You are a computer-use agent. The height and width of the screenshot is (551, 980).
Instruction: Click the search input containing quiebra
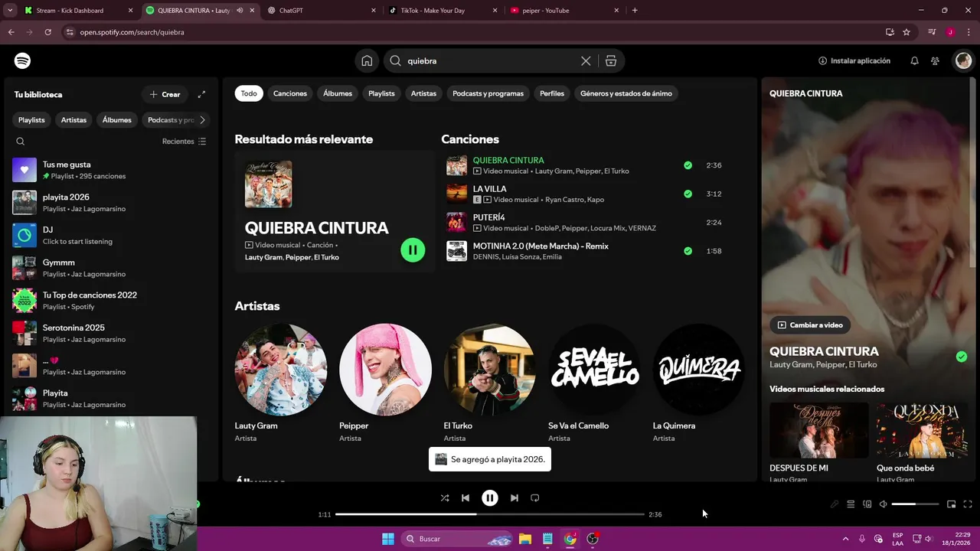(490, 60)
